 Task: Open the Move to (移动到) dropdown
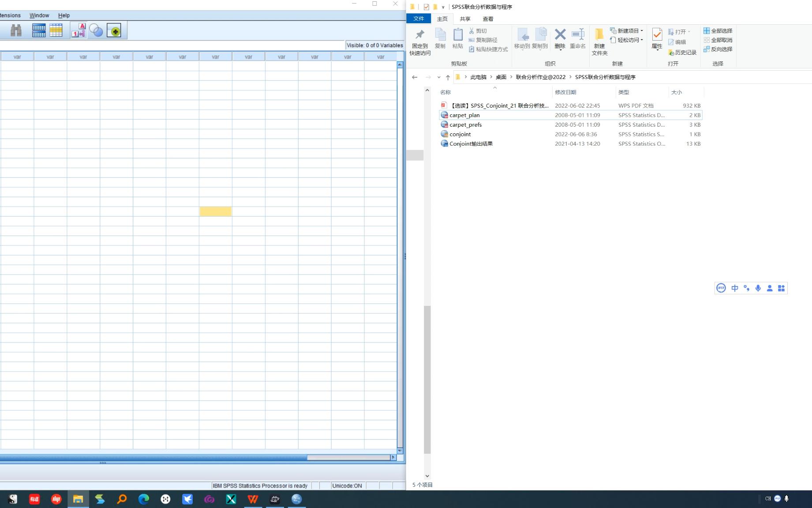click(x=522, y=39)
